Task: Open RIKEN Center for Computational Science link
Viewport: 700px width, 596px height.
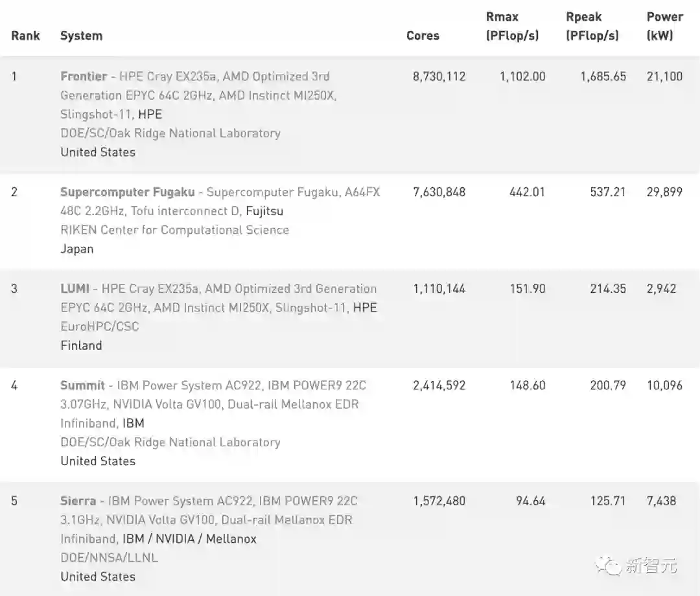Action: pos(174,230)
